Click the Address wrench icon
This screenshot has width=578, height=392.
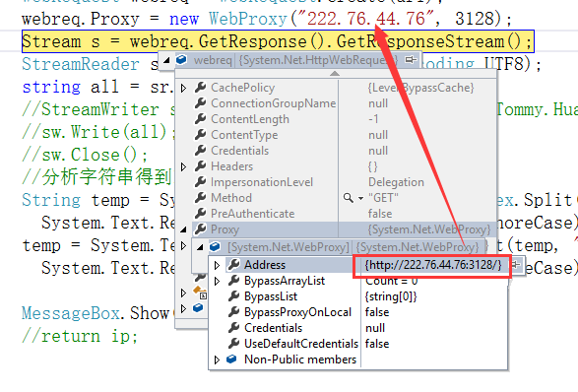(x=234, y=264)
